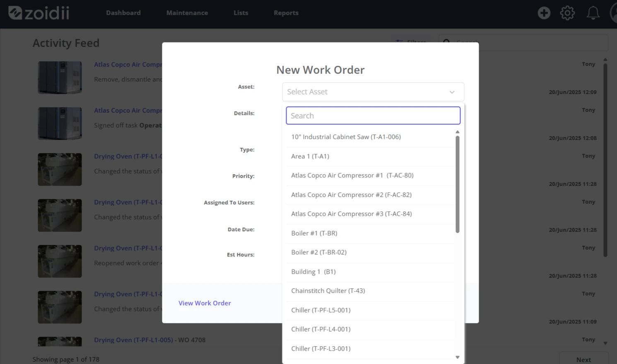Click the first Atlas Copco activity link
Image resolution: width=617 pixels, height=364 pixels.
click(x=128, y=65)
